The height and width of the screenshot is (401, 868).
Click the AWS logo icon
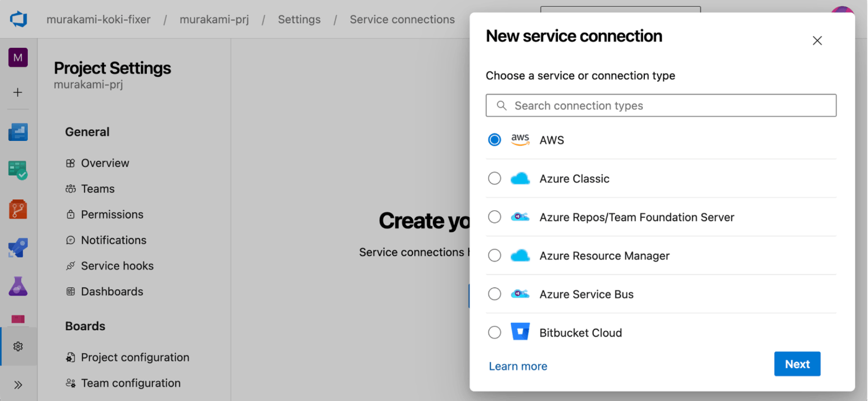click(x=520, y=140)
